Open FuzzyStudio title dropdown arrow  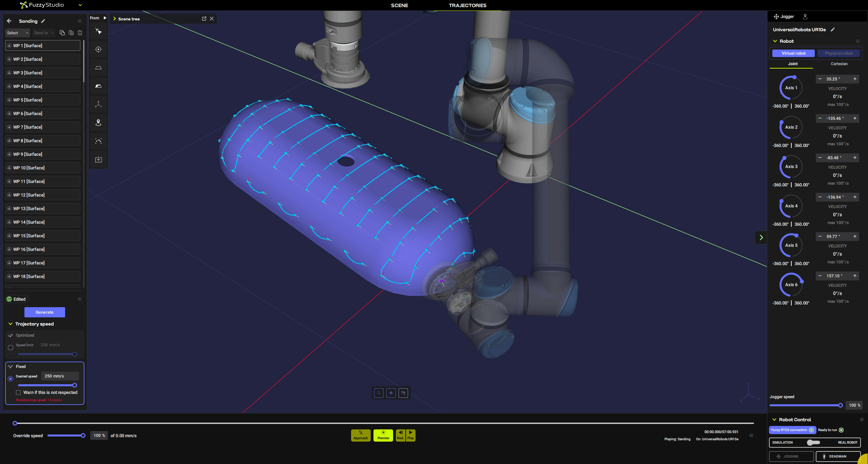(80, 5)
